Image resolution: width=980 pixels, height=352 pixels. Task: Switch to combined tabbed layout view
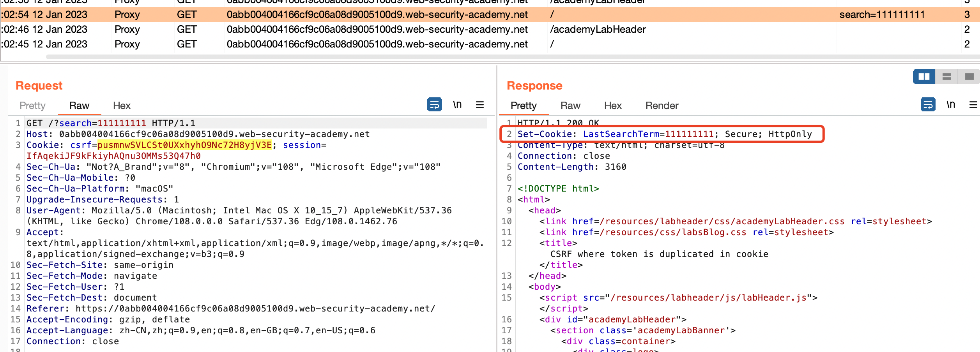[x=969, y=77]
